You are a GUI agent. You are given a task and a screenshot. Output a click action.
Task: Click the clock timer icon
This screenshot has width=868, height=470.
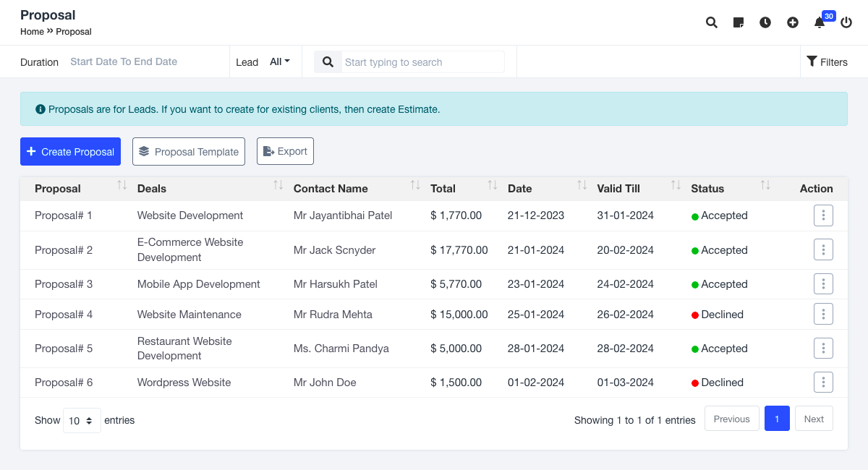tap(765, 22)
